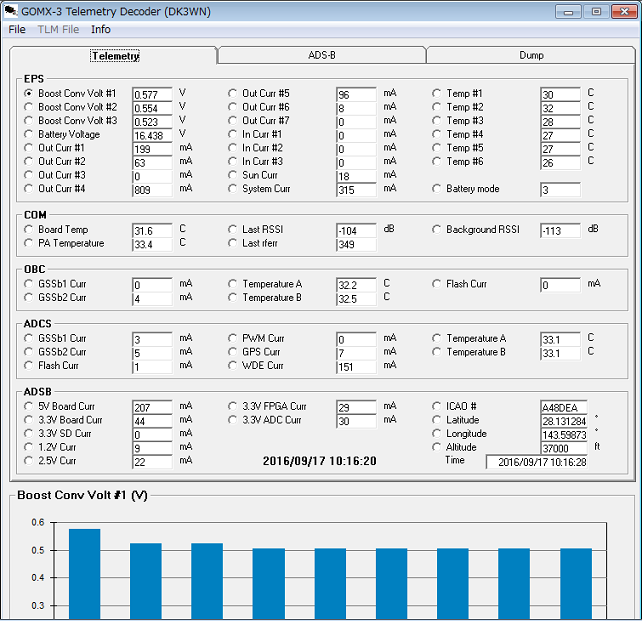
Task: Select EPS Out Curr #4 radio button
Action: click(28, 189)
